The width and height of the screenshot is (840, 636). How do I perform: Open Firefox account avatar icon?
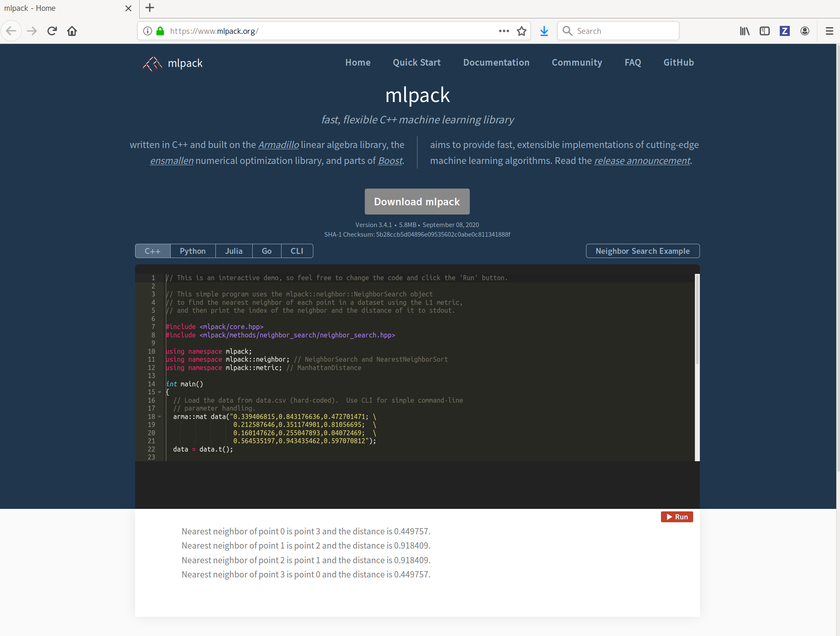coord(805,31)
